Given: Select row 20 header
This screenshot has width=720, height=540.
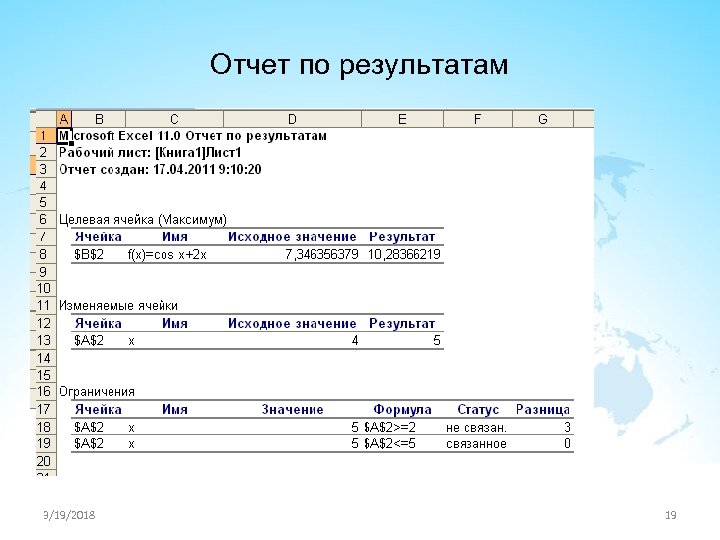Looking at the screenshot, I should point(44,461).
